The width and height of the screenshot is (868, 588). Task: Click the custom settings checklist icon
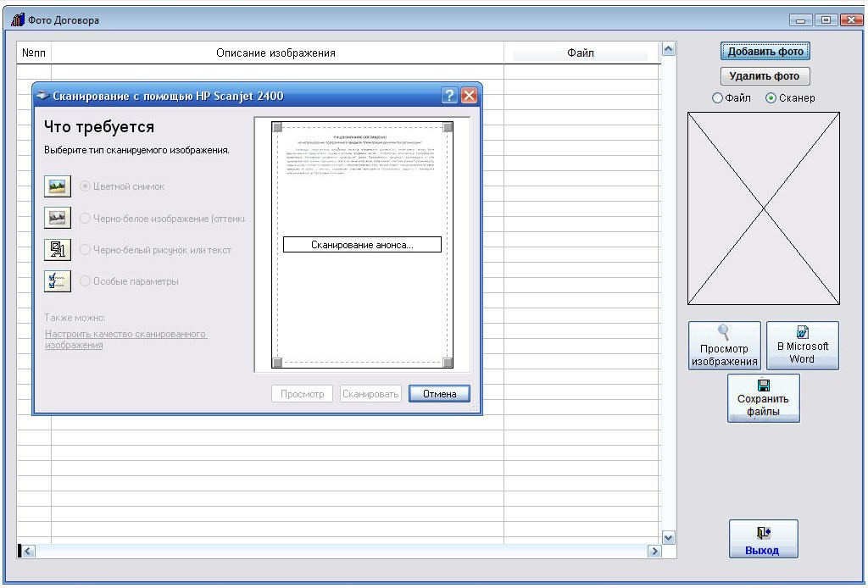[x=58, y=281]
